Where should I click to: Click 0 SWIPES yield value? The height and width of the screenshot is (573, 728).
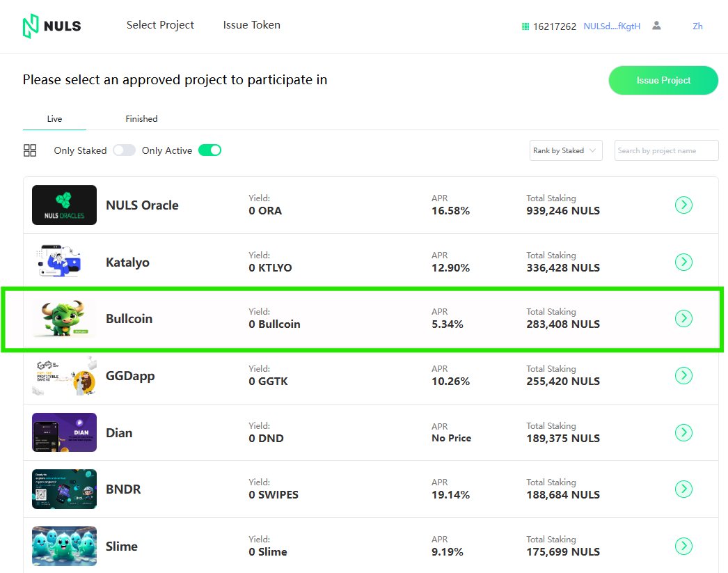[x=274, y=494]
